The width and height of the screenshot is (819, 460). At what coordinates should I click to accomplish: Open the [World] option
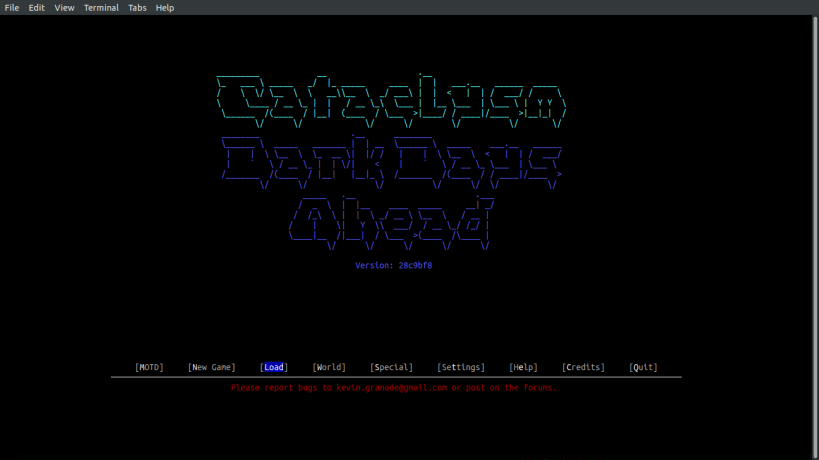tap(329, 367)
